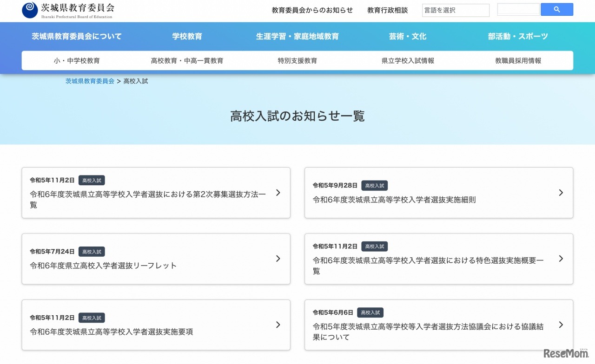Select the 生涯学習・家庭地域教育 menu
This screenshot has width=595, height=364.
(x=297, y=36)
